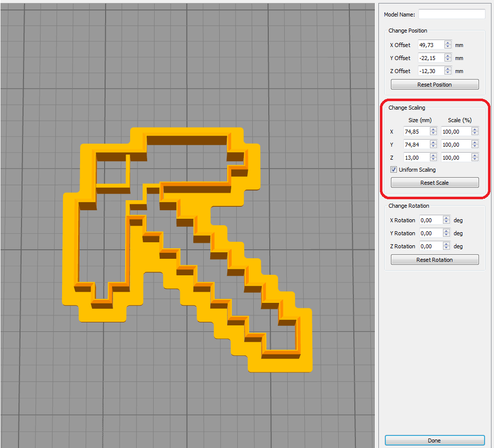Screen dimensions: 494x448
Task: Click the Z Scale percent field
Action: pyautogui.click(x=456, y=157)
